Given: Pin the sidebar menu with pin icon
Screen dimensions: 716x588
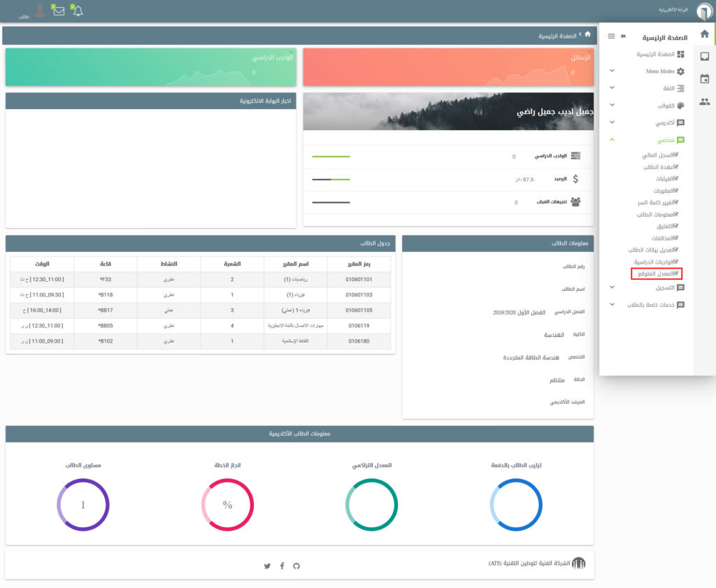Looking at the screenshot, I should tap(623, 36).
